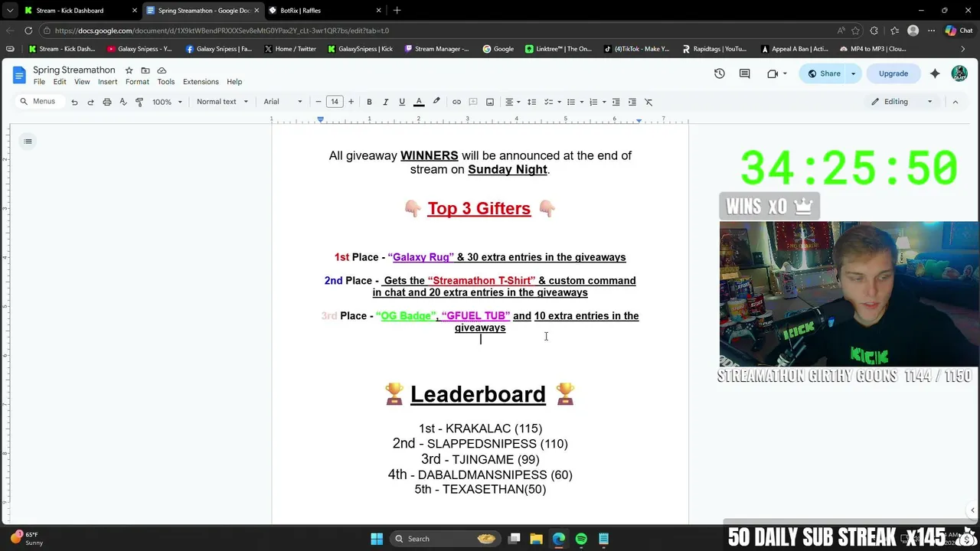Apply italic formatting
The image size is (980, 551).
385,102
